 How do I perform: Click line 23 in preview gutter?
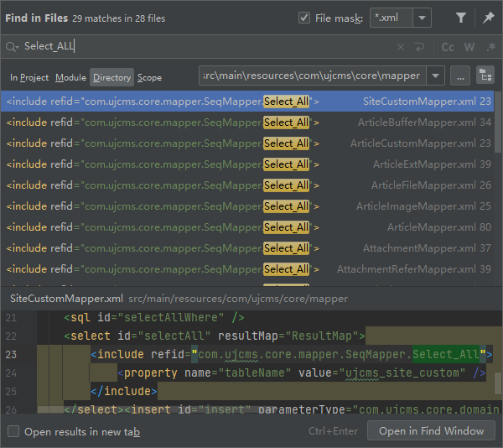[11, 354]
